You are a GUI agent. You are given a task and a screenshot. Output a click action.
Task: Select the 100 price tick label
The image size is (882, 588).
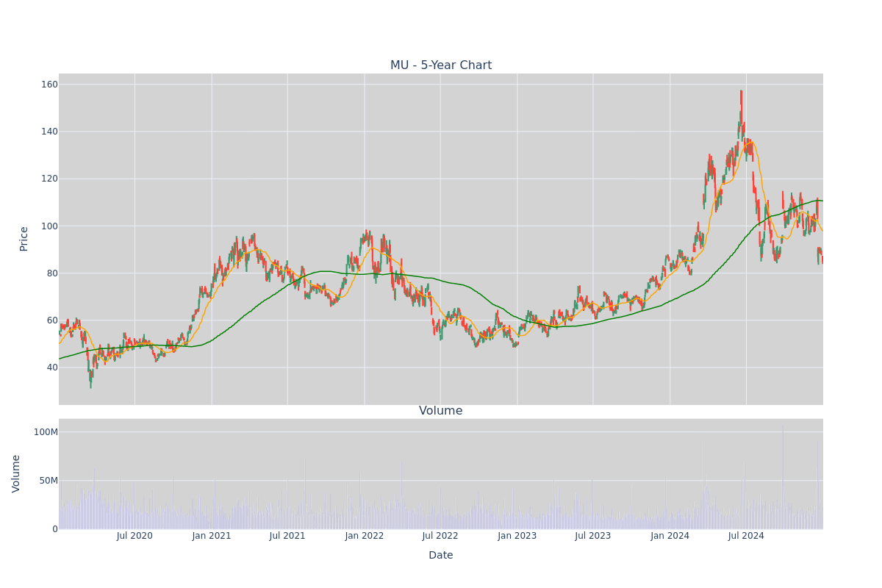(x=49, y=226)
